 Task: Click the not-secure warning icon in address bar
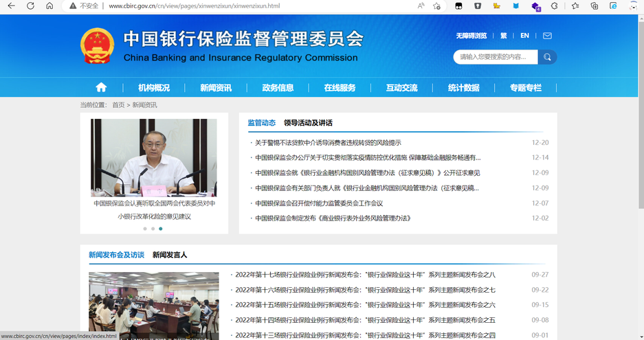[73, 5]
